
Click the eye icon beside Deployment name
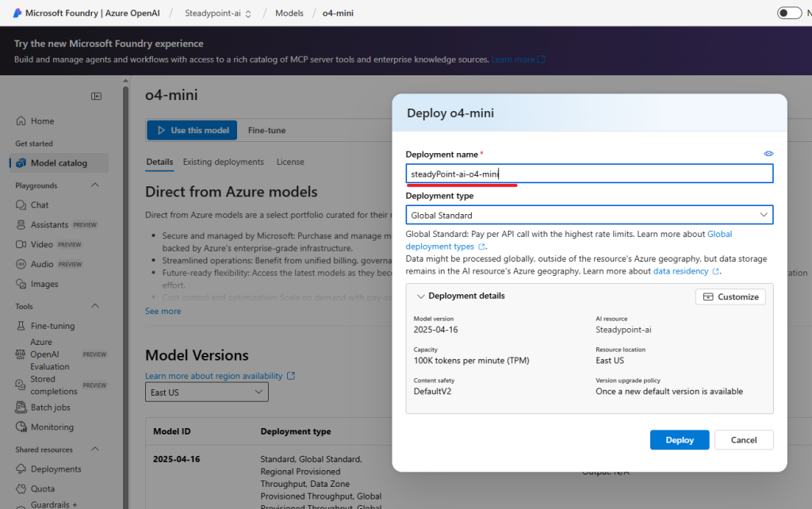(768, 154)
